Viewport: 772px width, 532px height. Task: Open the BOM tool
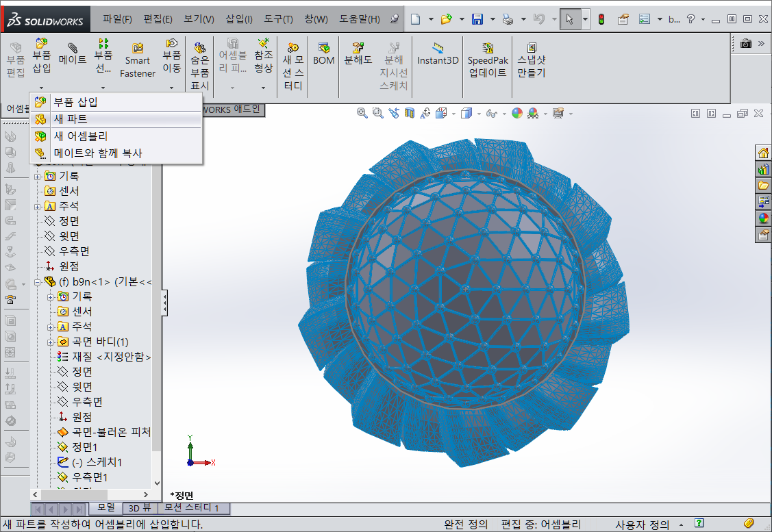point(323,53)
